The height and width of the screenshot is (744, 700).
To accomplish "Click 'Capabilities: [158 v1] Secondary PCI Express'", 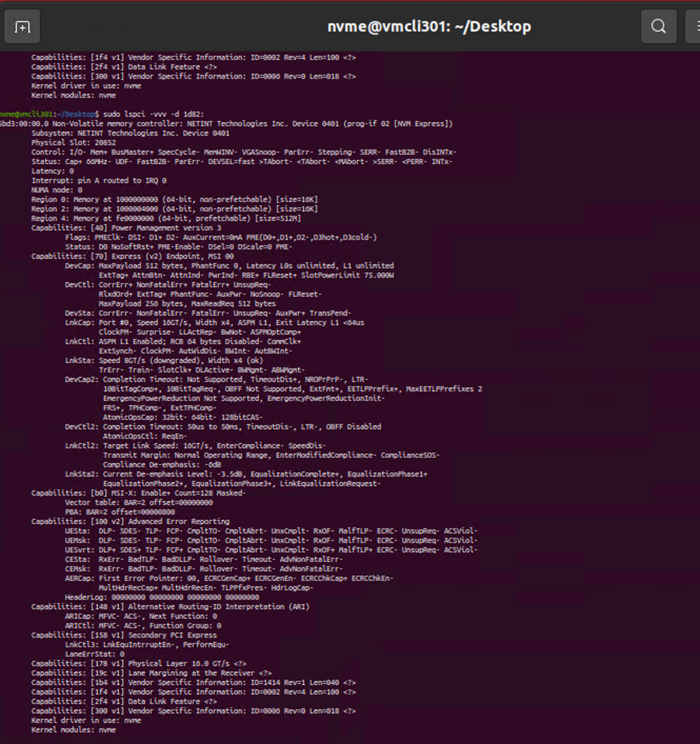I will click(x=124, y=636).
